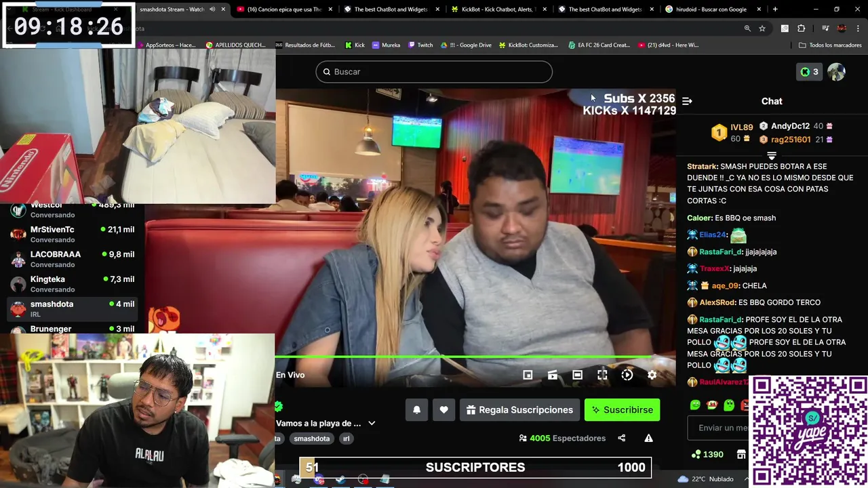Open the 'EA FC 26 Card Creat...' bookmark
868x488 pixels.
point(599,45)
